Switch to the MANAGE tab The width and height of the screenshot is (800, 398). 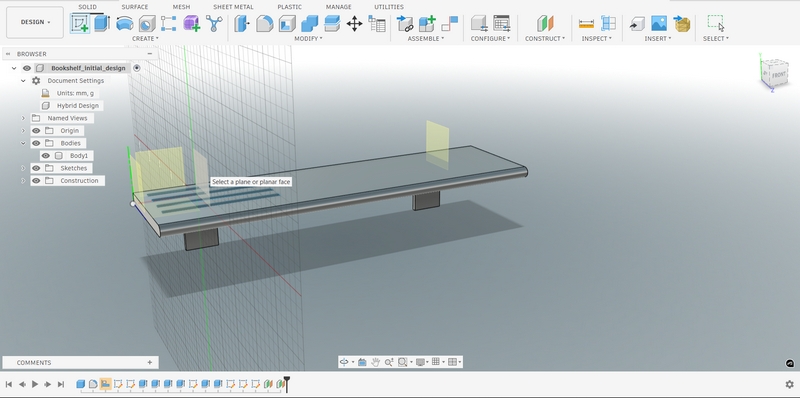point(339,7)
